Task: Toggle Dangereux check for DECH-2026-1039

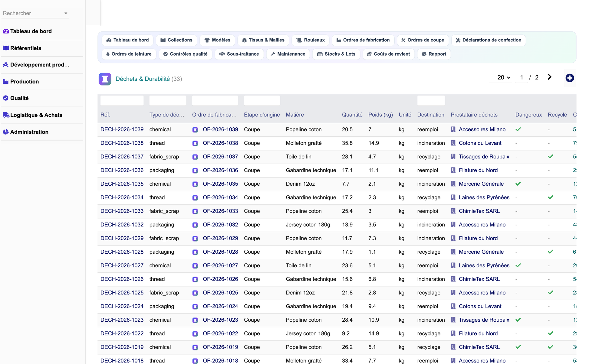Action: point(518,129)
